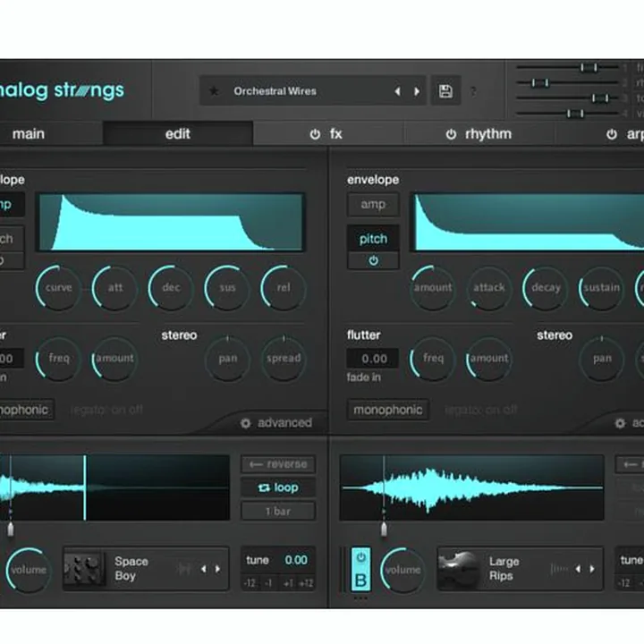Click the attack knob on right layer

[x=488, y=287]
